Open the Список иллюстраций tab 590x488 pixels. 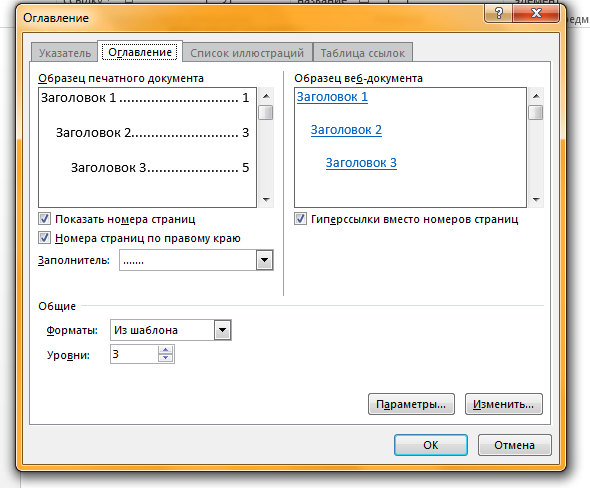tap(247, 53)
